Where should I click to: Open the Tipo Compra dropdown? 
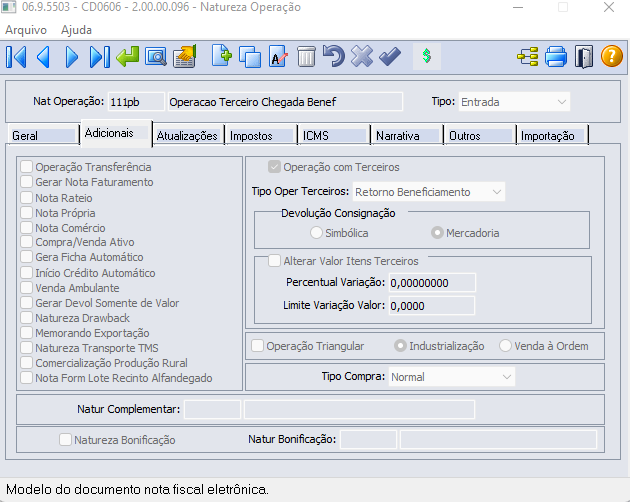point(452,377)
